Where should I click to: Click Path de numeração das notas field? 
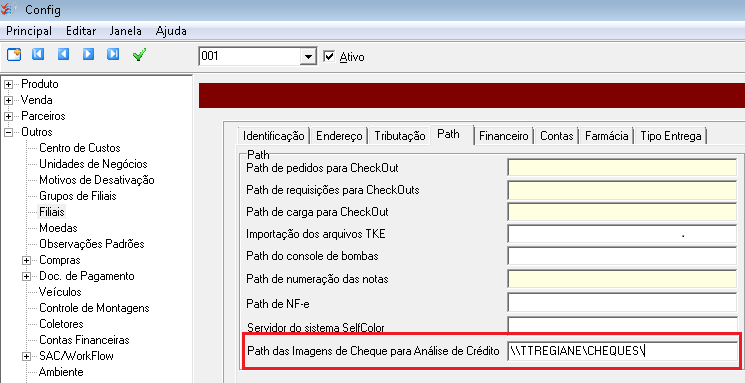[622, 278]
